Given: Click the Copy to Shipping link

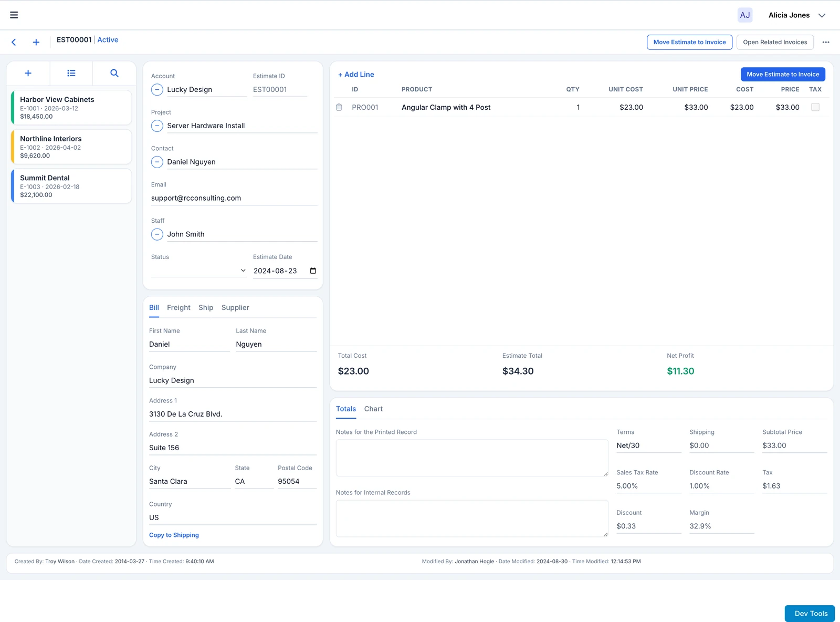Looking at the screenshot, I should (x=174, y=535).
